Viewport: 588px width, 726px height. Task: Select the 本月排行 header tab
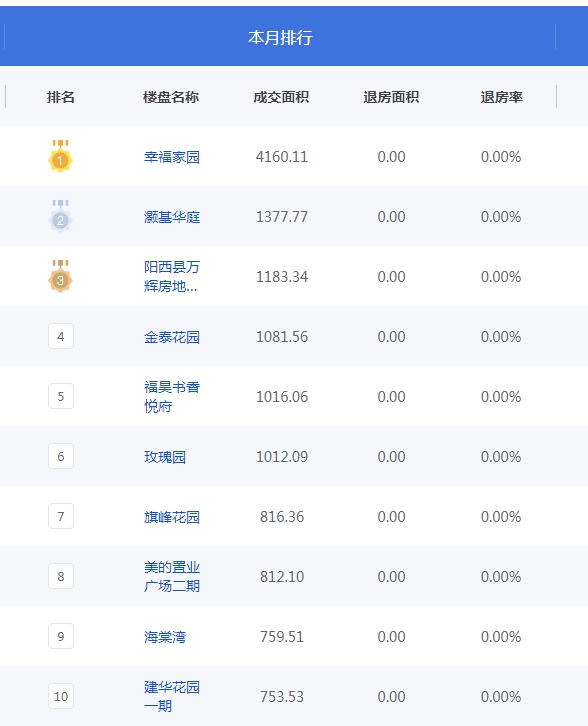(x=280, y=37)
